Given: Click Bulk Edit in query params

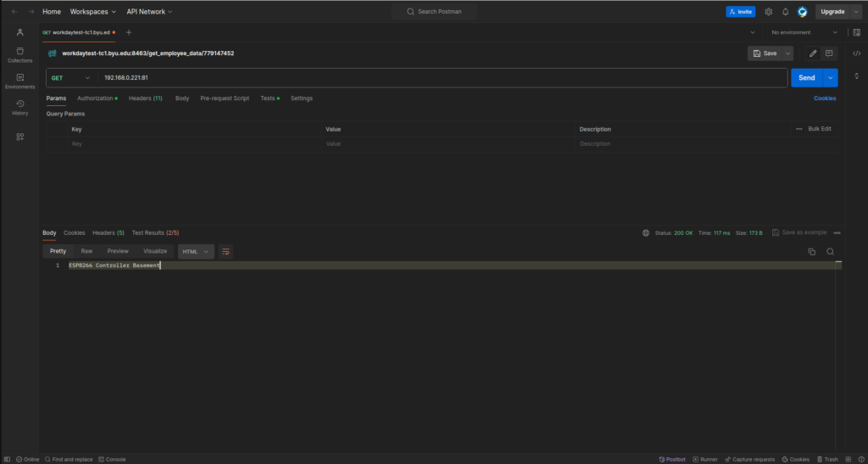Looking at the screenshot, I should pyautogui.click(x=820, y=129).
